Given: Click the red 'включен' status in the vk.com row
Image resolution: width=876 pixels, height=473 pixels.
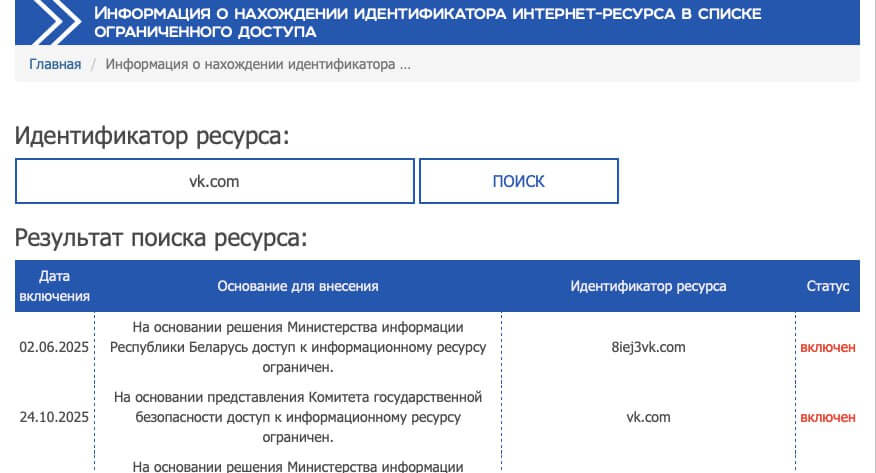Looking at the screenshot, I should click(827, 417).
